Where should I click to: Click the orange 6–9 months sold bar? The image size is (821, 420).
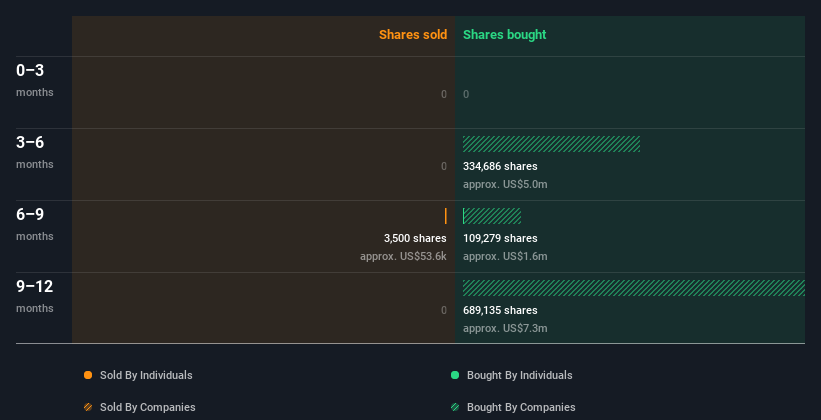[446, 216]
